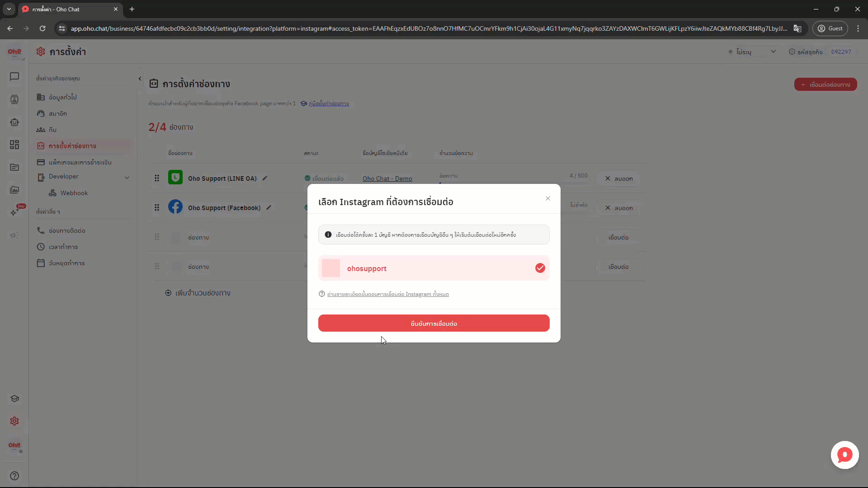Open the floating chat support bubble
Viewport: 868px width, 488px height.
[x=844, y=455]
